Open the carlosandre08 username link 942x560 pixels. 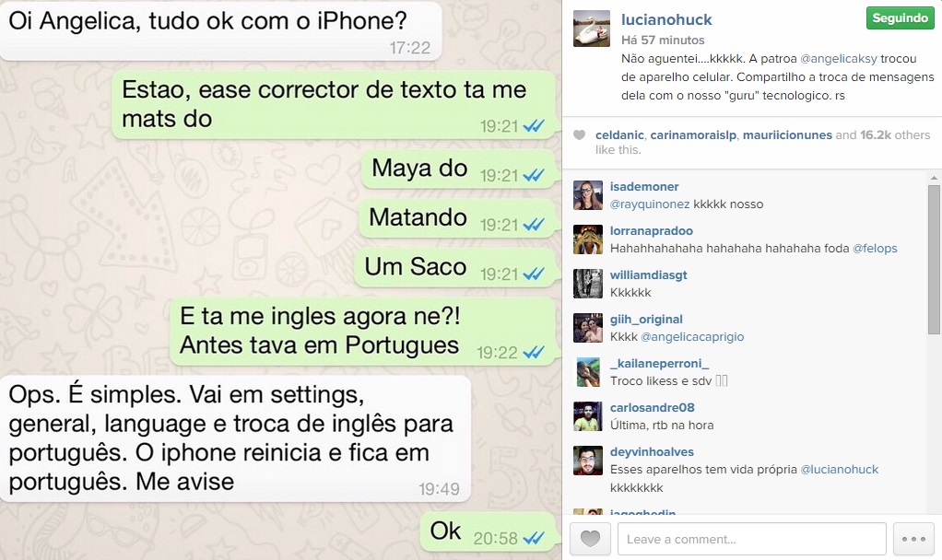(x=653, y=407)
